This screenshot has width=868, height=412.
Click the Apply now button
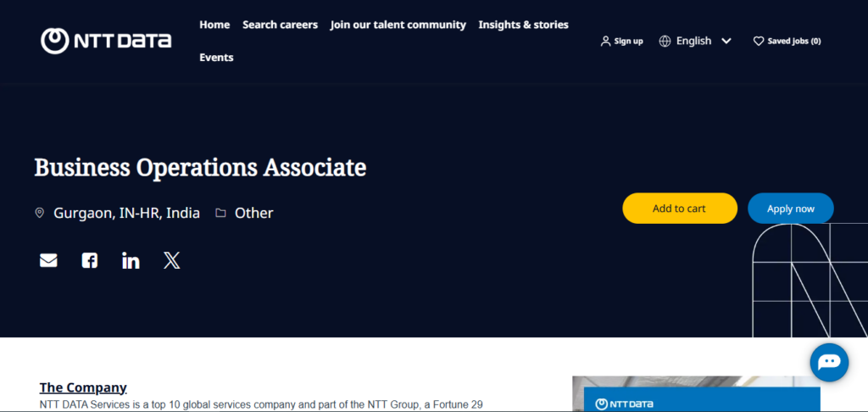(791, 209)
